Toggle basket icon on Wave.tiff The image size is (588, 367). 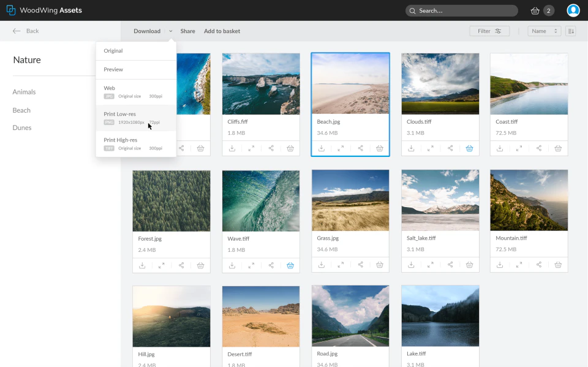(290, 265)
